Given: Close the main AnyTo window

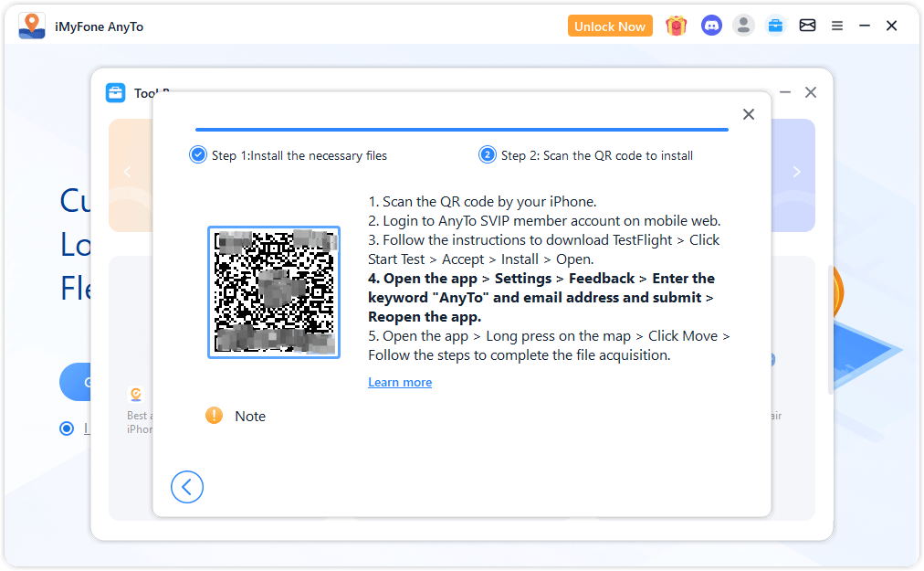Looking at the screenshot, I should click(x=892, y=26).
